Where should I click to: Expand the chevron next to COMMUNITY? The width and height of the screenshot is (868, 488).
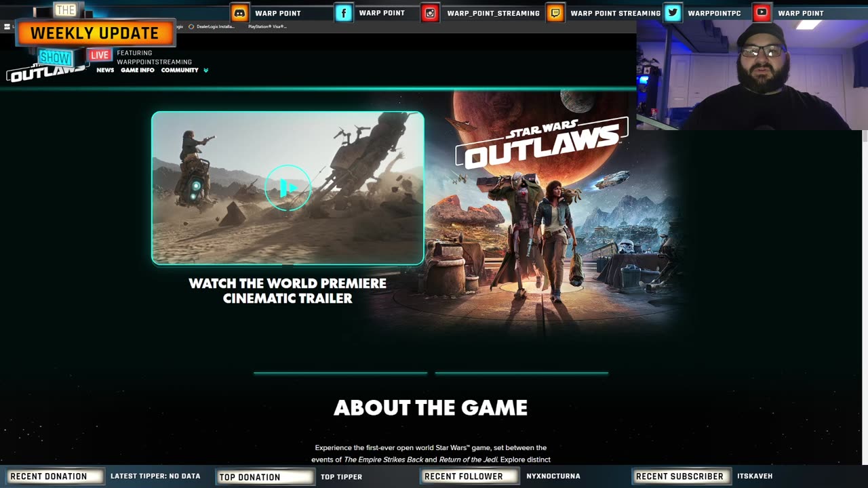pyautogui.click(x=205, y=70)
